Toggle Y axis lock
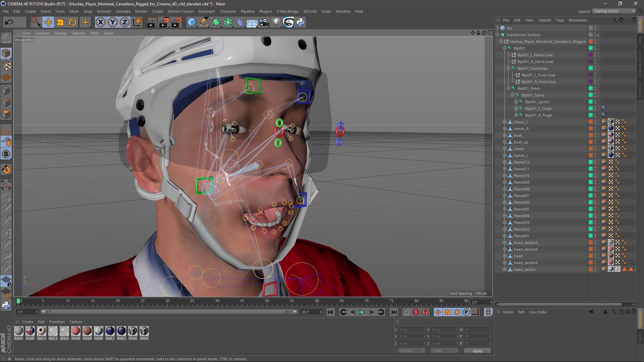 [x=112, y=22]
